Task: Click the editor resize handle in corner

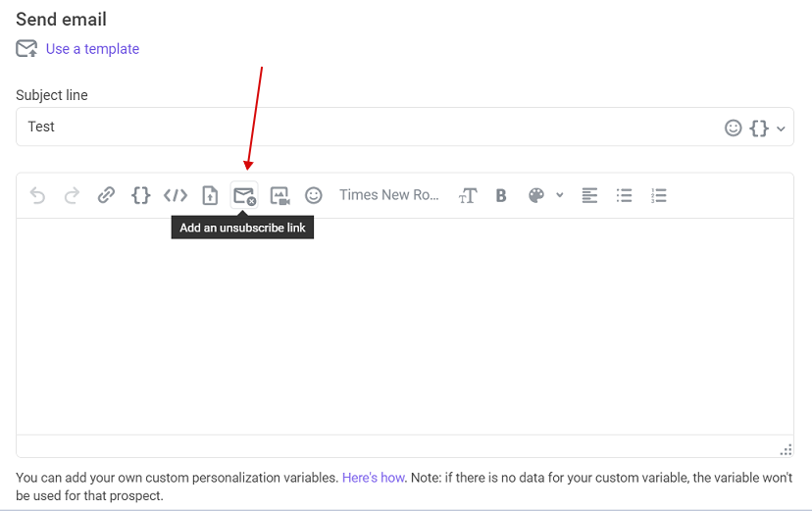Action: (x=786, y=449)
